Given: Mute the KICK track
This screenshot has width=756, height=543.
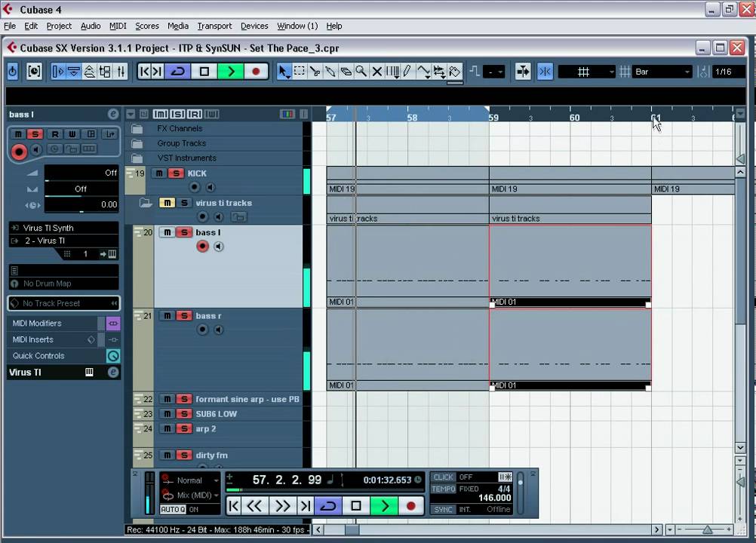Looking at the screenshot, I should pos(159,173).
